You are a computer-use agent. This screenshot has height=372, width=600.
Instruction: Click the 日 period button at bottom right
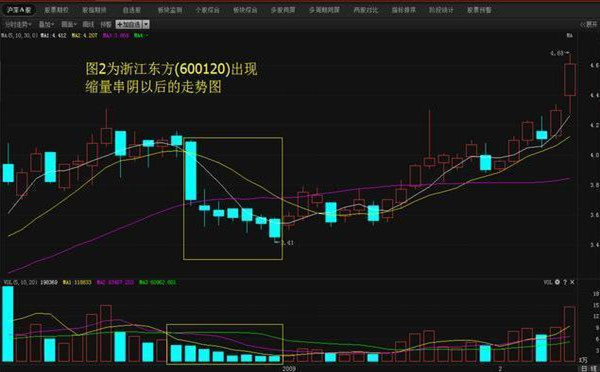coord(585,368)
